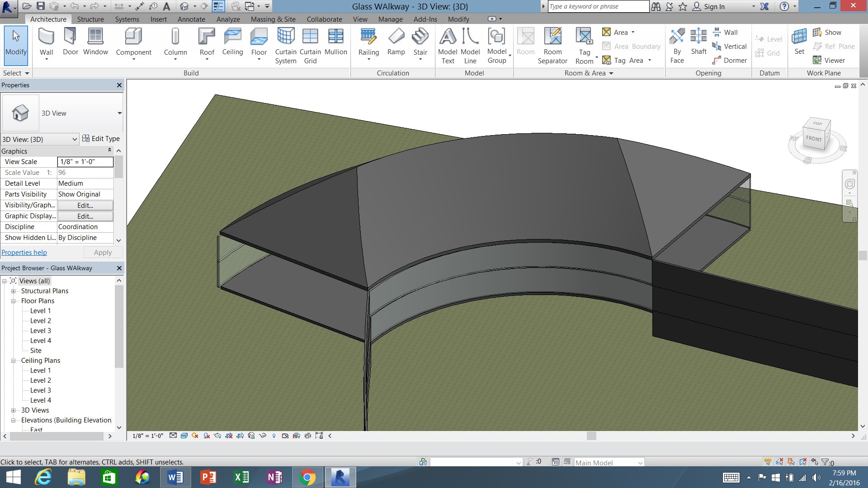Open Visual Style in view control bar
Viewport: 868px width, 488px height.
184,436
